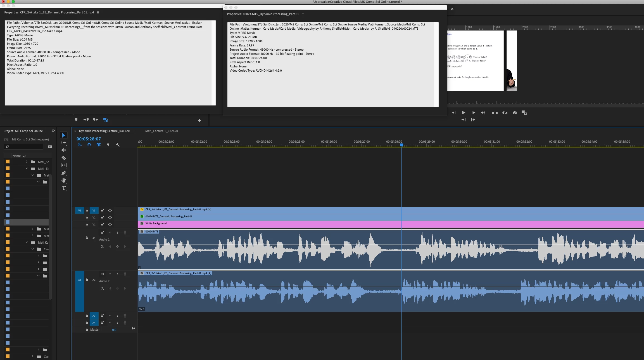Image resolution: width=644 pixels, height=360 pixels.
Task: Select the Type tool
Action: (64, 188)
